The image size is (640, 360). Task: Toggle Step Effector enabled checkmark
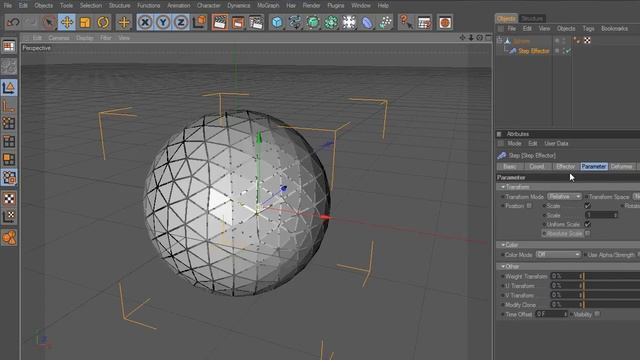click(567, 51)
